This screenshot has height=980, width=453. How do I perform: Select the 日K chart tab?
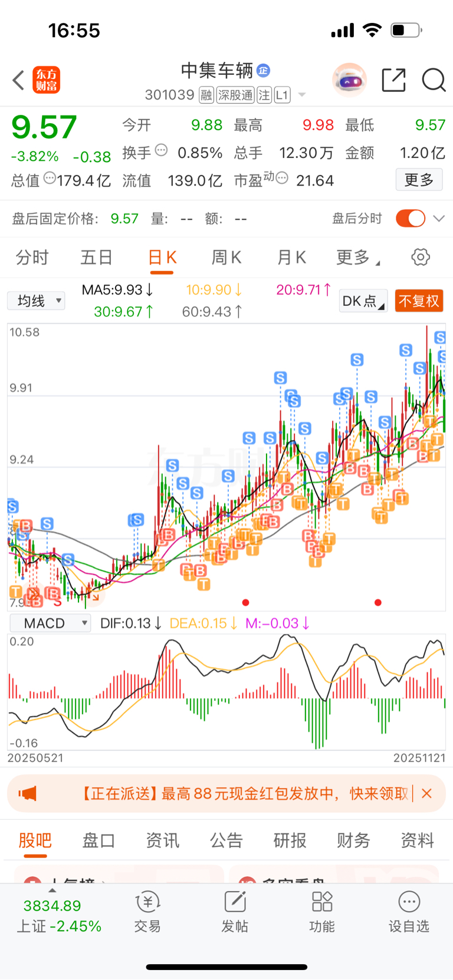(162, 258)
